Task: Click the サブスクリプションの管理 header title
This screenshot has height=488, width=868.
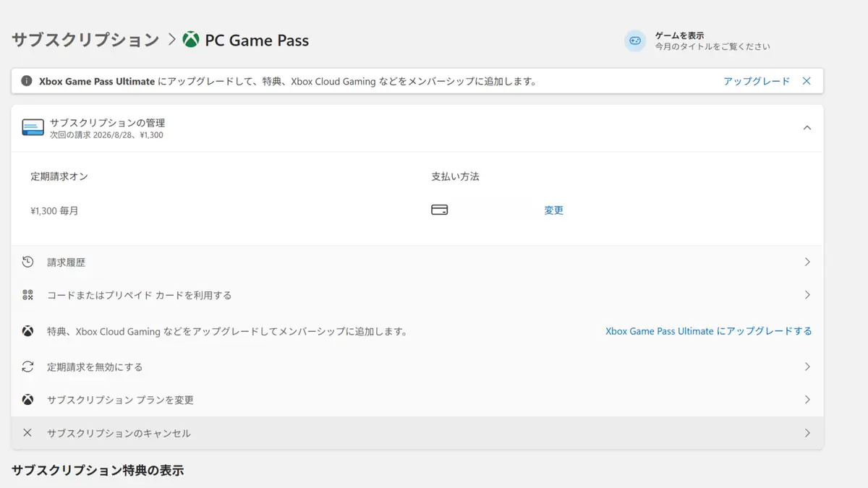Action: coord(107,123)
